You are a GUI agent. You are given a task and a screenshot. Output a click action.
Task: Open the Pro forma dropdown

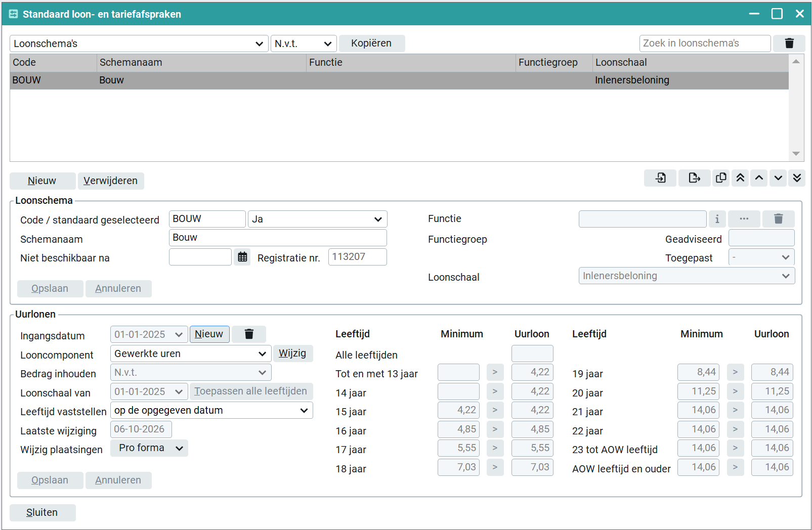149,448
